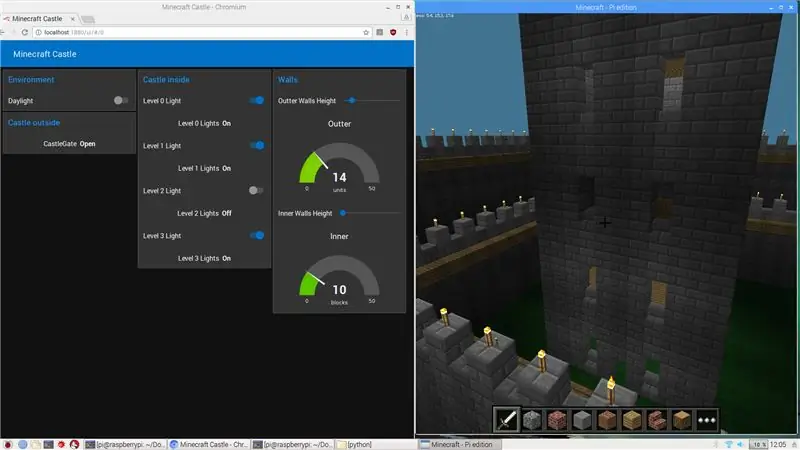Image resolution: width=800 pixels, height=450 pixels.
Task: Switch to second pi@raspberrypi terminal taskbar item
Action: click(293, 444)
